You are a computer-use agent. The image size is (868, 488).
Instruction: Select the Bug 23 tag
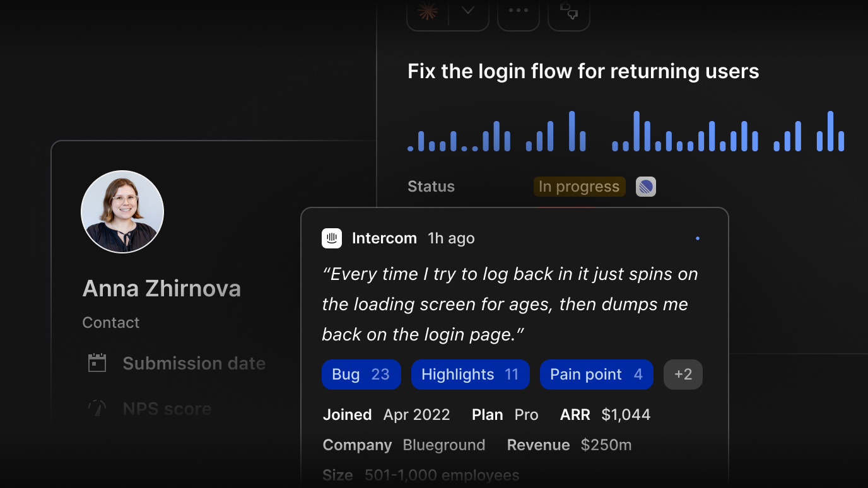361,375
